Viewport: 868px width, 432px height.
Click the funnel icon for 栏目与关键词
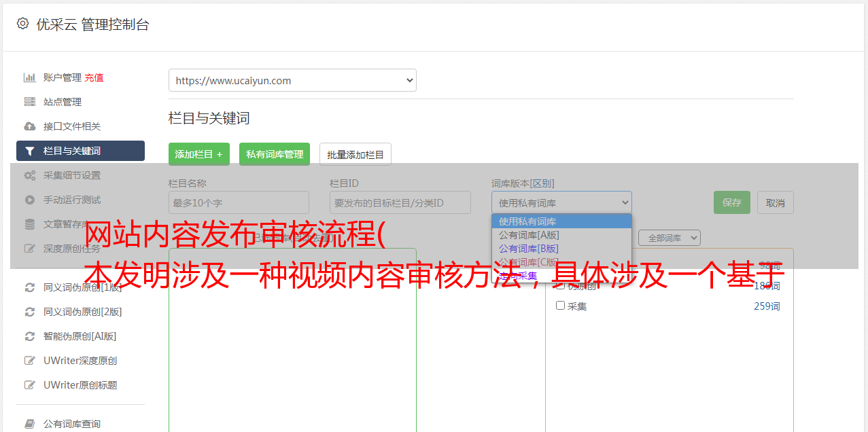tap(30, 151)
